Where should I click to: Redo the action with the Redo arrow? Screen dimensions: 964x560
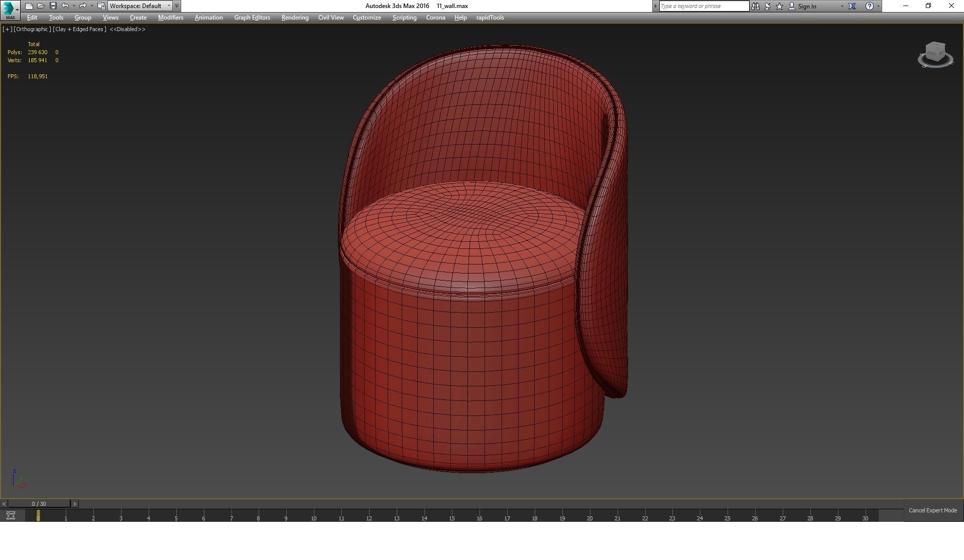[x=83, y=6]
